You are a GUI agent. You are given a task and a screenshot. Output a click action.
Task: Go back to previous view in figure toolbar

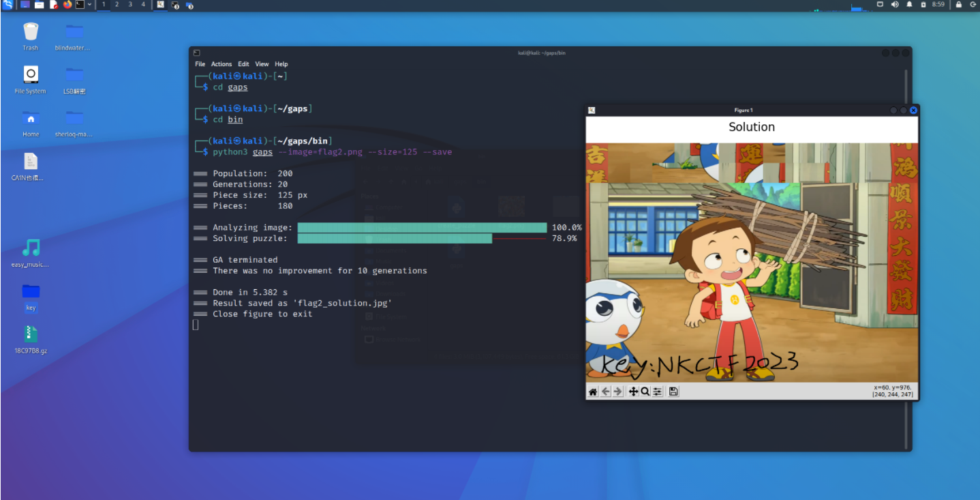coord(605,392)
